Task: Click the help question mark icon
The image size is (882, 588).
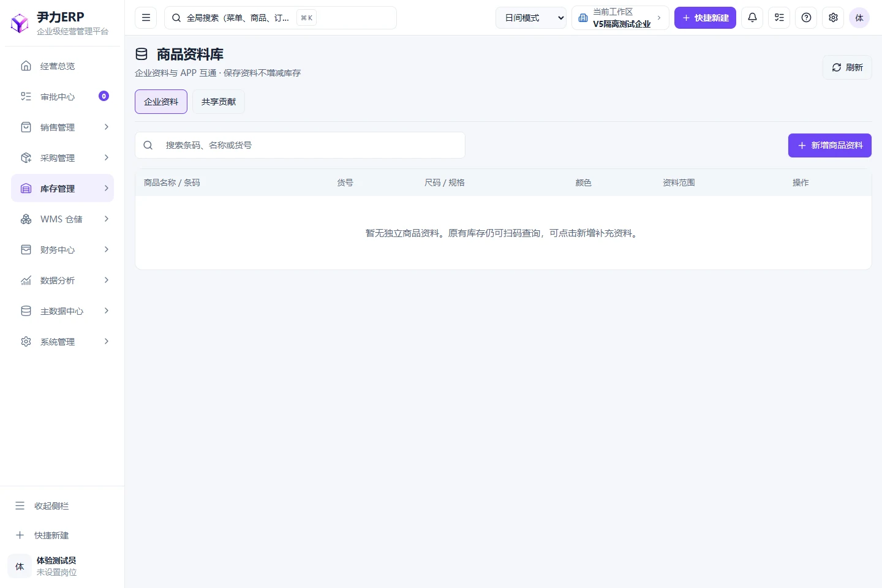Action: pyautogui.click(x=806, y=18)
